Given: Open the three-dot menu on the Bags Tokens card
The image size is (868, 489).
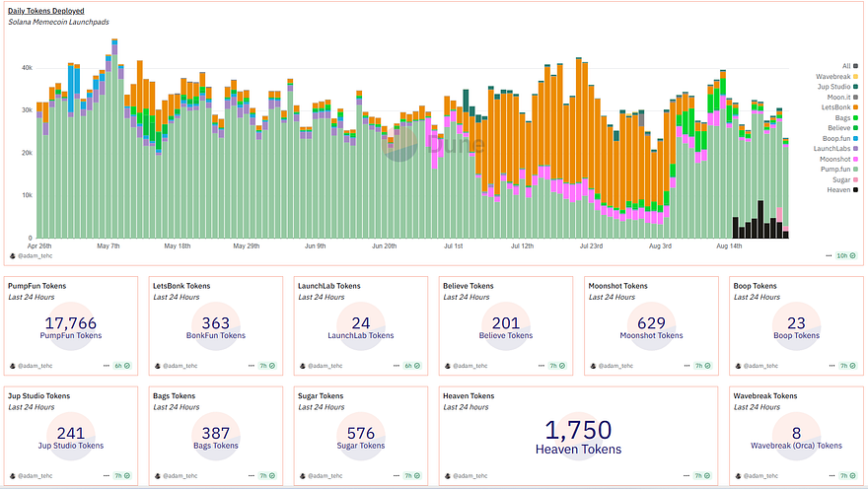Looking at the screenshot, I should pos(251,476).
